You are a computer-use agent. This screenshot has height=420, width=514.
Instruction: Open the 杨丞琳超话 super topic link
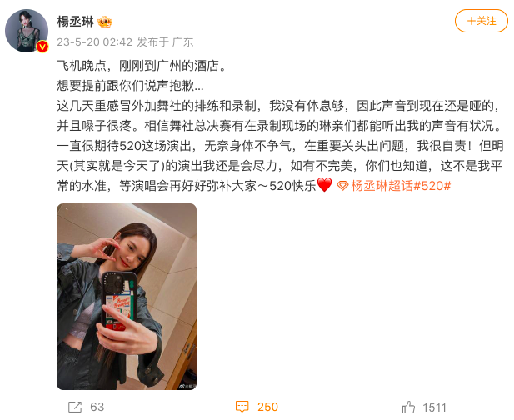382,186
